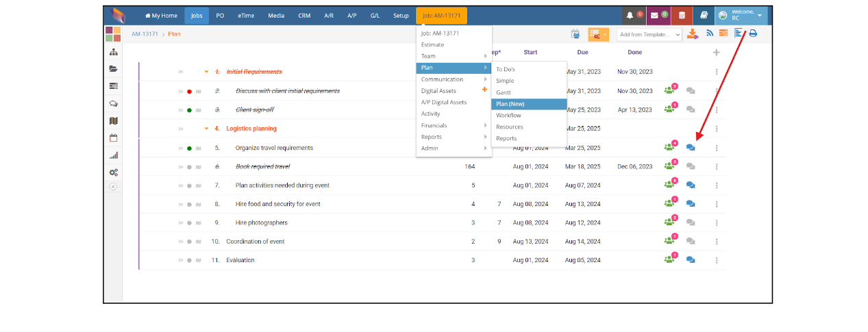
Task: Go to My Home in navigation
Action: 161,15
